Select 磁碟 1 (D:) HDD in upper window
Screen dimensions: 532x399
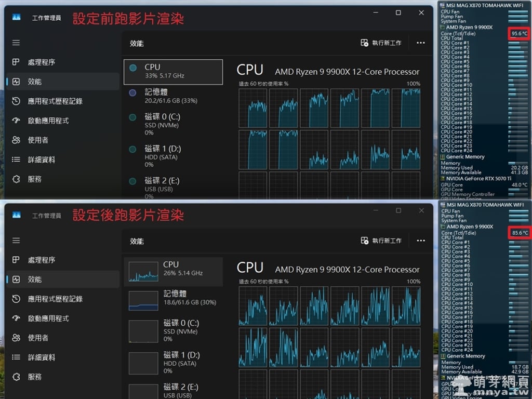tap(173, 156)
